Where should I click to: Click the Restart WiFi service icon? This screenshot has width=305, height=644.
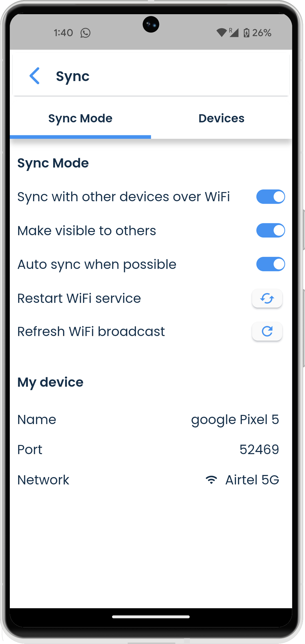pyautogui.click(x=267, y=298)
